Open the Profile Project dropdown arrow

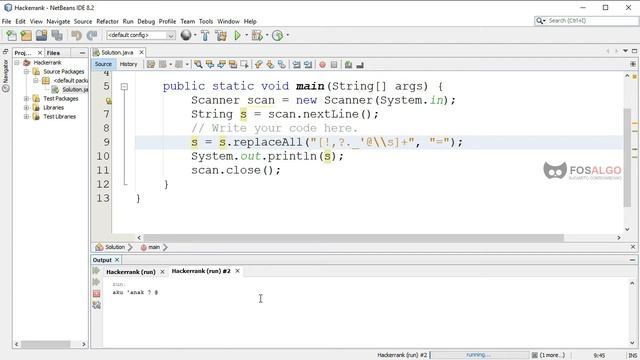[x=288, y=35]
